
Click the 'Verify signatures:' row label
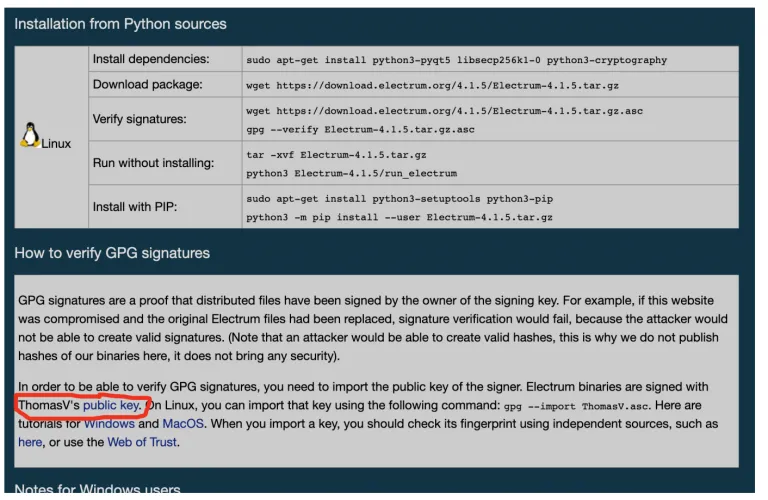(x=140, y=119)
